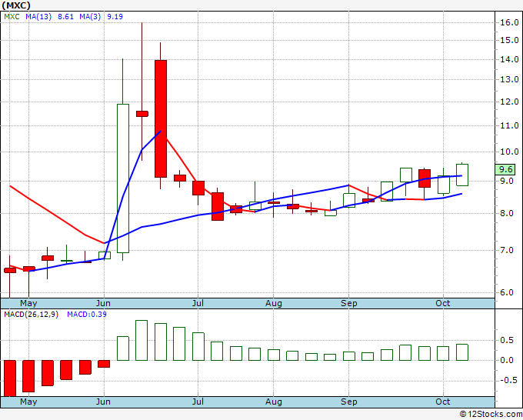The image size is (523, 420).
Task: Click the 6.0 price axis label
Action: (x=506, y=292)
